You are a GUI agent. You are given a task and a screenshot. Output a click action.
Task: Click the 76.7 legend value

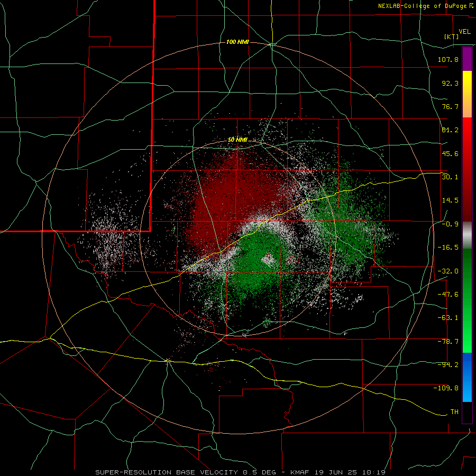click(450, 106)
